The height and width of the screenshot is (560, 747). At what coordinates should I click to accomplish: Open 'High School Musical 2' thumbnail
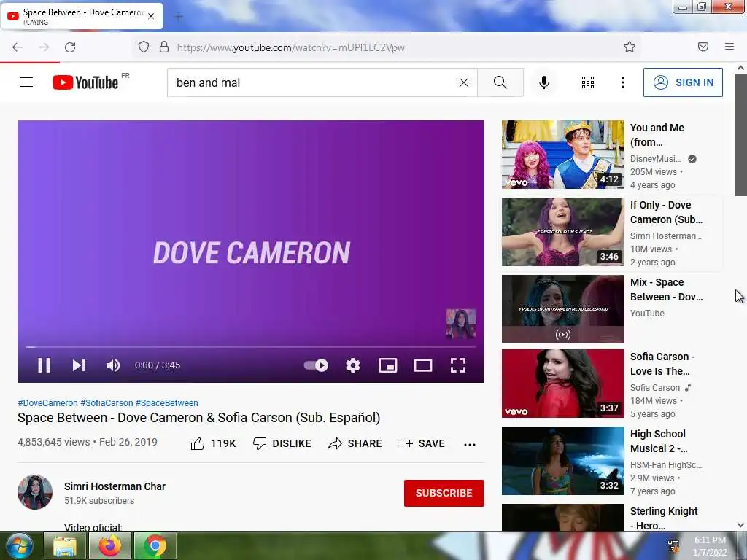pos(562,461)
